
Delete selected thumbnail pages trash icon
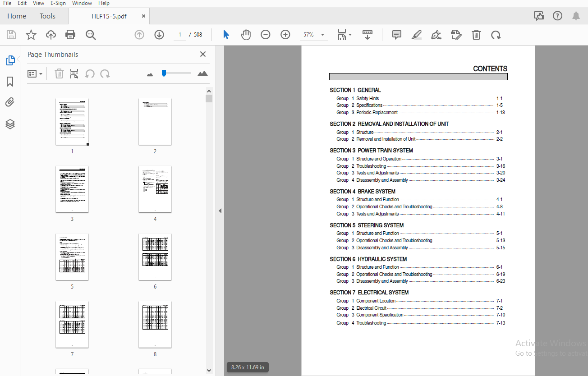[x=59, y=73]
